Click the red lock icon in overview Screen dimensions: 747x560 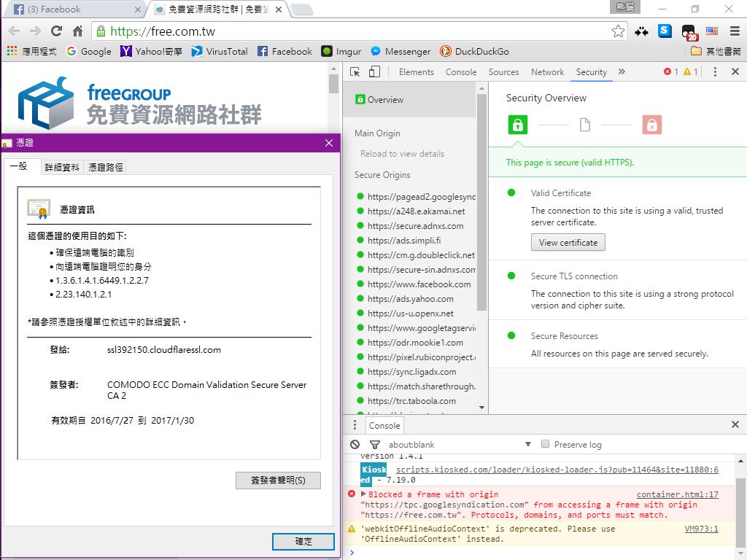tap(651, 125)
